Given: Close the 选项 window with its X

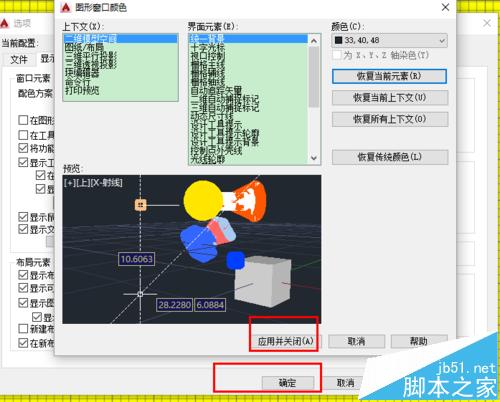Looking at the screenshot, I should 487,23.
